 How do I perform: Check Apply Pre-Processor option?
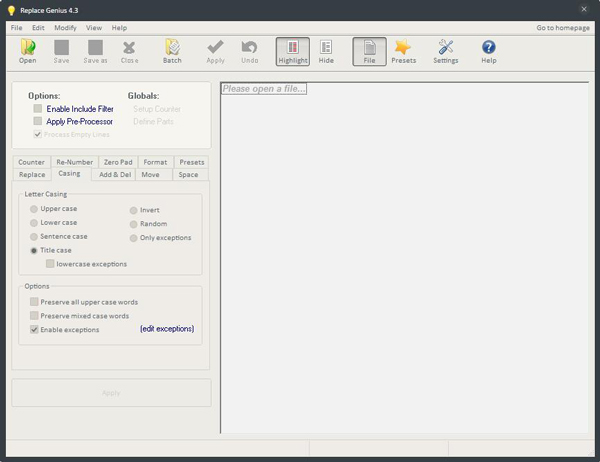[38, 121]
